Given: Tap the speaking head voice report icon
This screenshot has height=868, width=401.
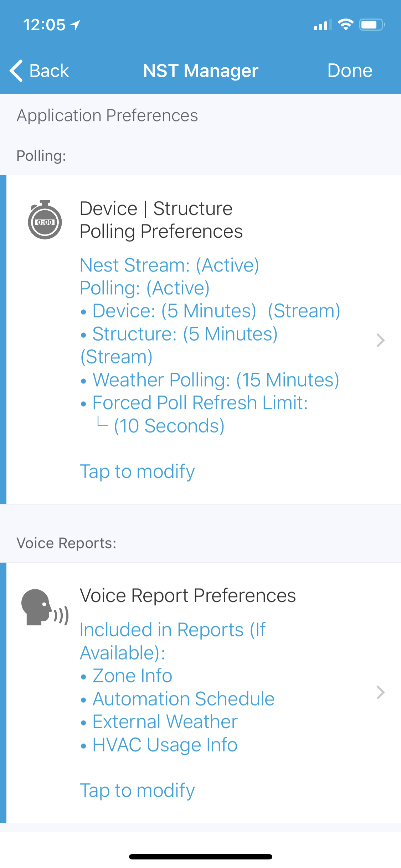Looking at the screenshot, I should tap(45, 607).
